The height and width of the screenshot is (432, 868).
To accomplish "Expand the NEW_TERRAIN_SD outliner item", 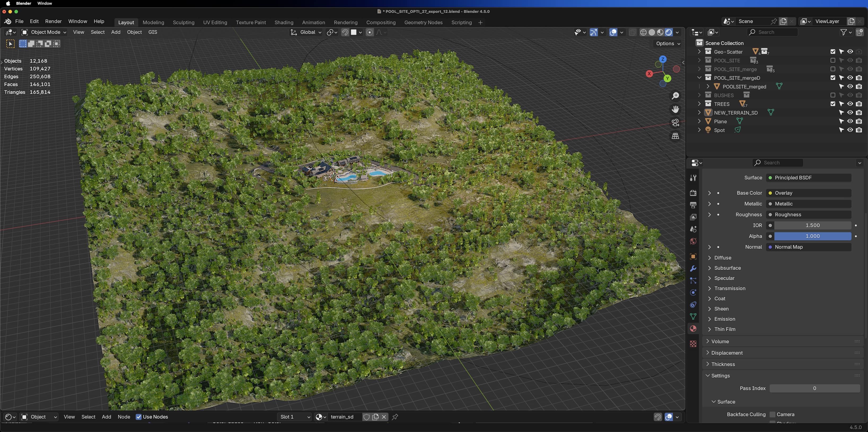I will [699, 113].
